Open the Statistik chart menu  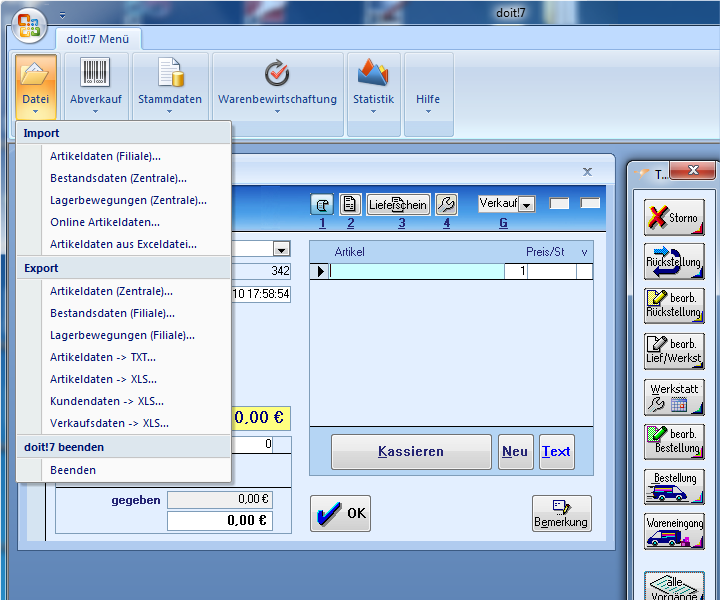coord(373,86)
